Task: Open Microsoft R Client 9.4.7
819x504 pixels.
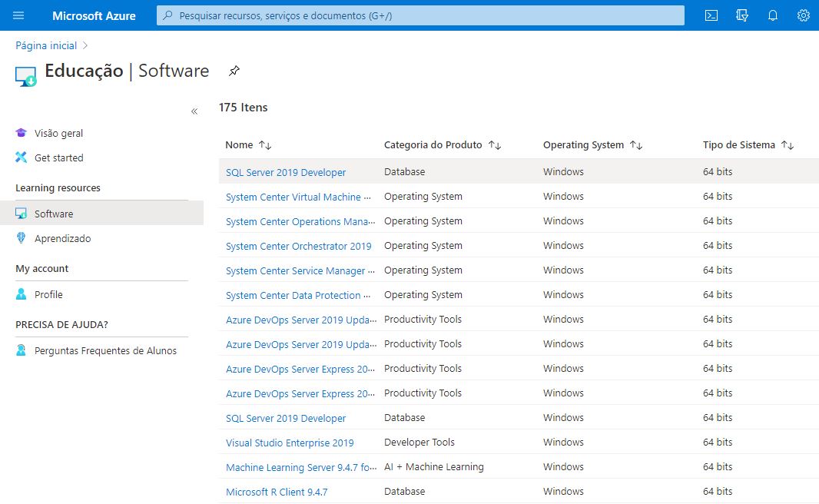Action: click(277, 492)
